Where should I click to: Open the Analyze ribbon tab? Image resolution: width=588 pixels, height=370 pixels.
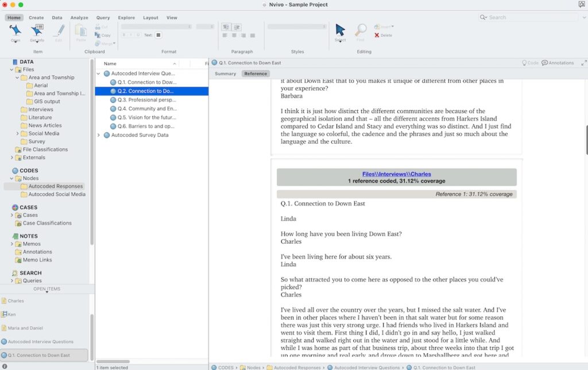(79, 18)
